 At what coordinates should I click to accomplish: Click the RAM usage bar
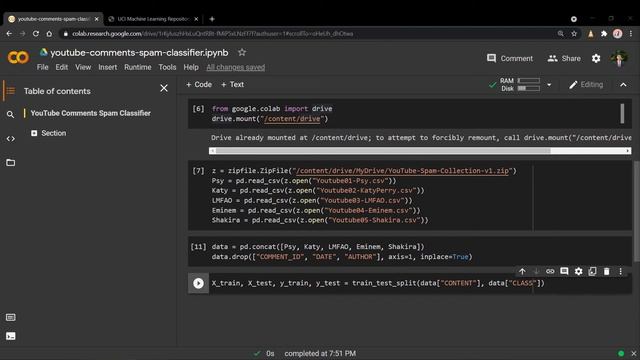pyautogui.click(x=529, y=80)
